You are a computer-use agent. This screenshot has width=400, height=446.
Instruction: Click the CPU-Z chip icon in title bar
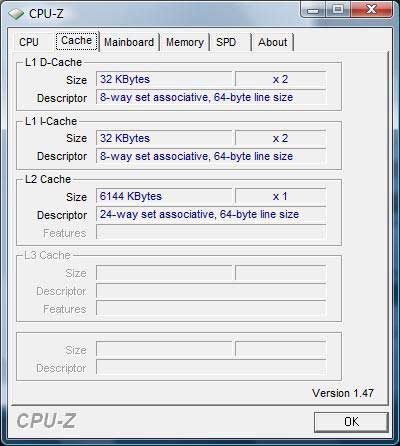point(16,14)
